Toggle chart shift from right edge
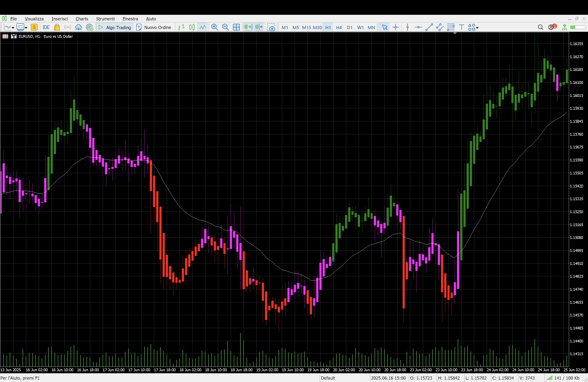Viewport: 588px width, 382px height. 259,27
